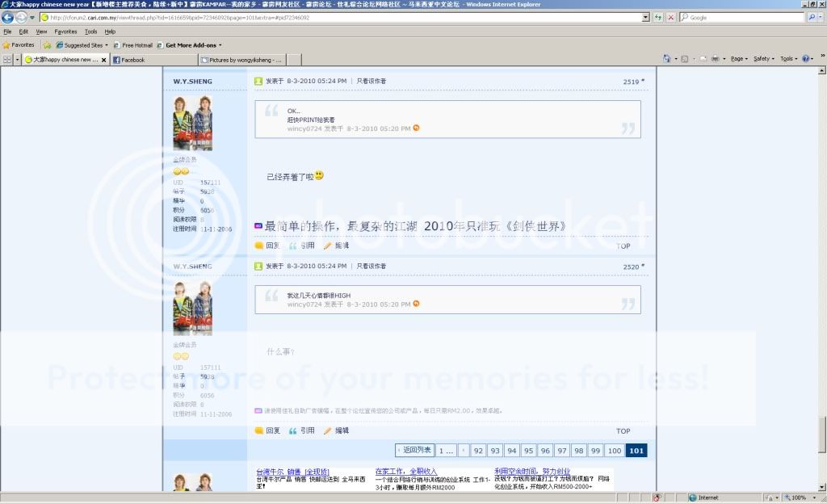
Task: Switch to Pictures by wongyiksheng tab
Action: pos(246,60)
